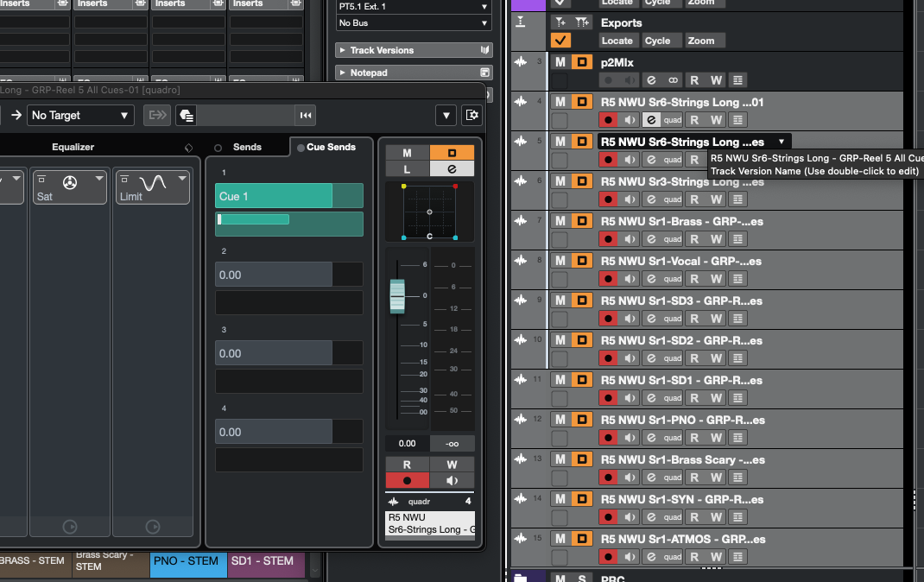Open the No Target dropdown

(80, 115)
